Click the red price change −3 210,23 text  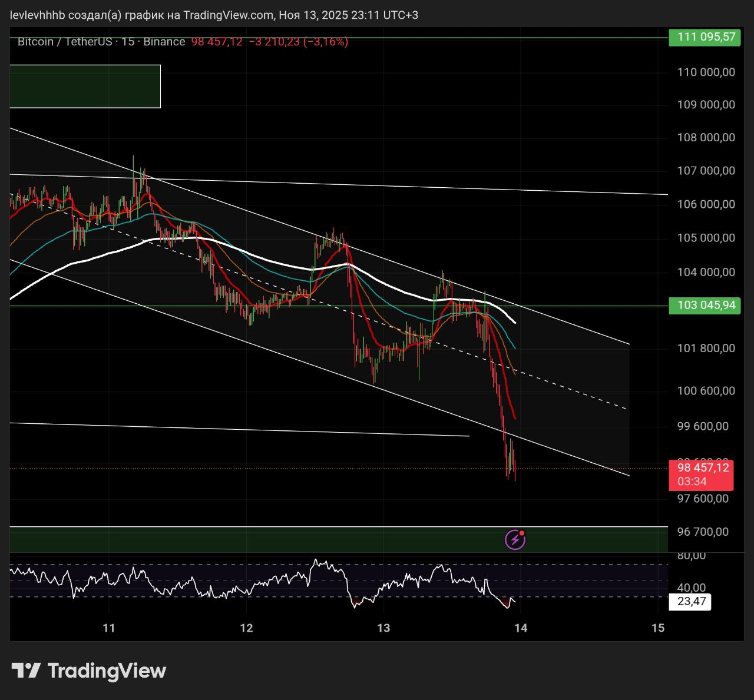tap(274, 42)
